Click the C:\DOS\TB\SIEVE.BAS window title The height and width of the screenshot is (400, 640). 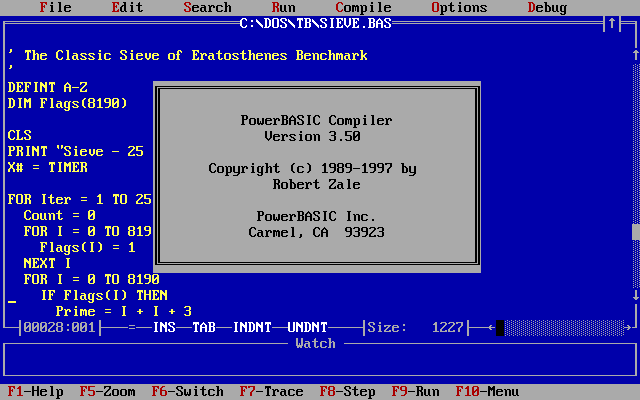316,23
